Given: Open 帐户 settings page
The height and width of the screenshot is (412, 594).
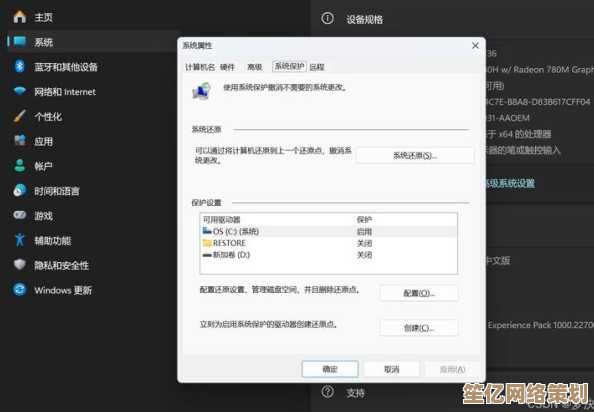Looking at the screenshot, I should 43,166.
